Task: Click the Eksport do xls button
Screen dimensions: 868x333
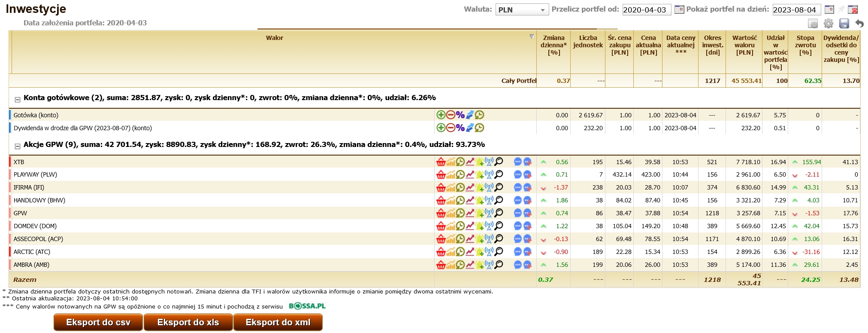Action: (188, 322)
